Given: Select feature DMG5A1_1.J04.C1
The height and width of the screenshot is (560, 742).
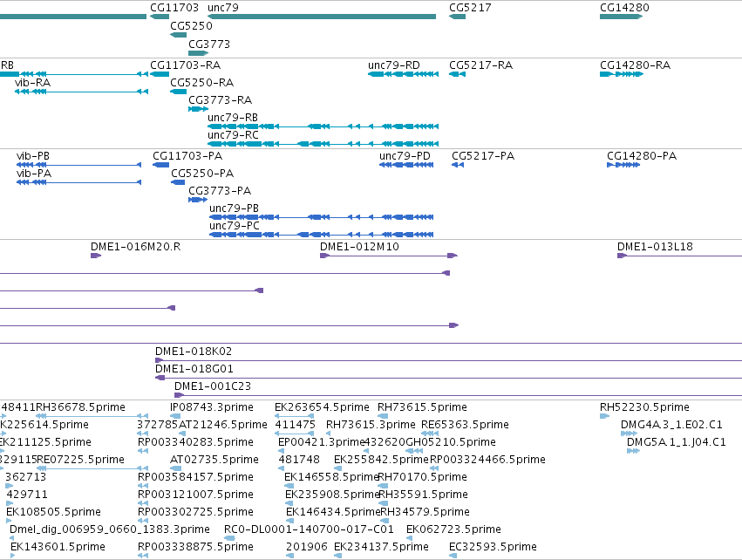Looking at the screenshot, I should 633,451.
